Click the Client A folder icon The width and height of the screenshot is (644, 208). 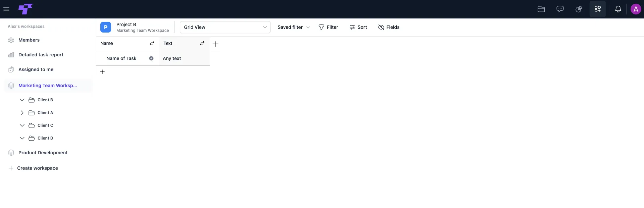tap(32, 113)
